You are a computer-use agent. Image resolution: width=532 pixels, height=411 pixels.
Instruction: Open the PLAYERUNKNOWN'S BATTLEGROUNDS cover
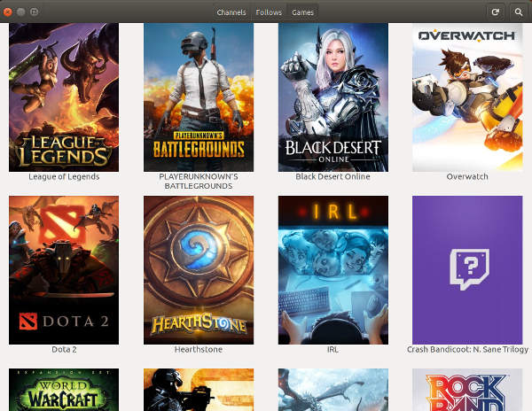point(199,97)
